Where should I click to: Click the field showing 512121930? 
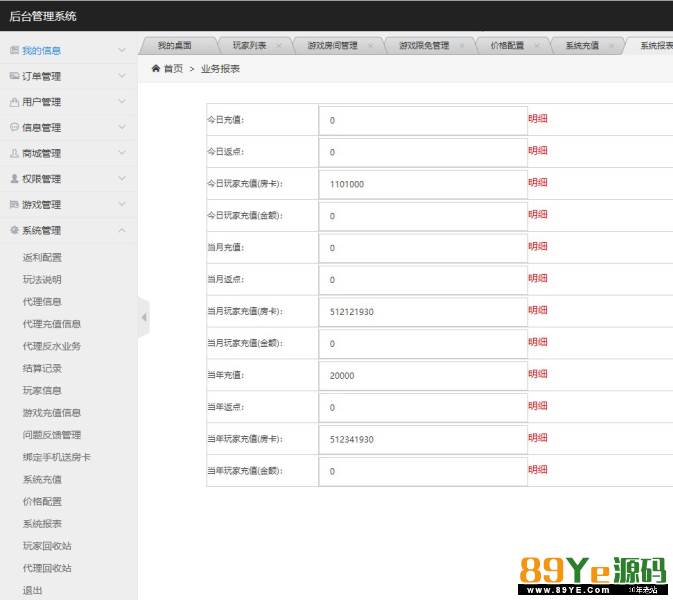[x=423, y=312]
